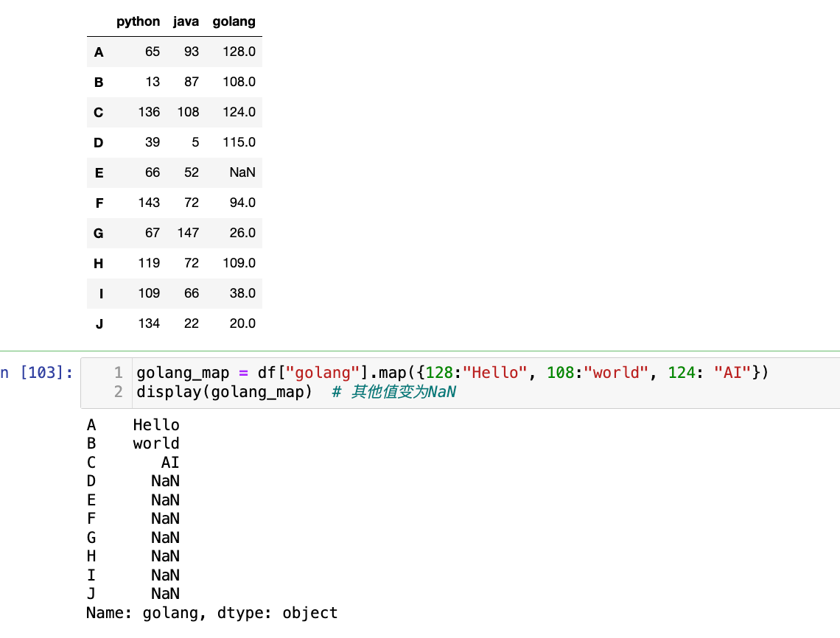Click the 其他值变为NaN comment

(x=402, y=392)
